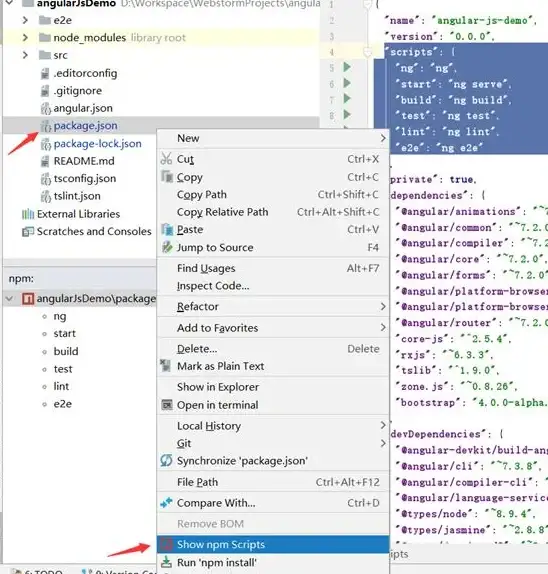Select the tsconfig.json file

[x=85, y=179]
